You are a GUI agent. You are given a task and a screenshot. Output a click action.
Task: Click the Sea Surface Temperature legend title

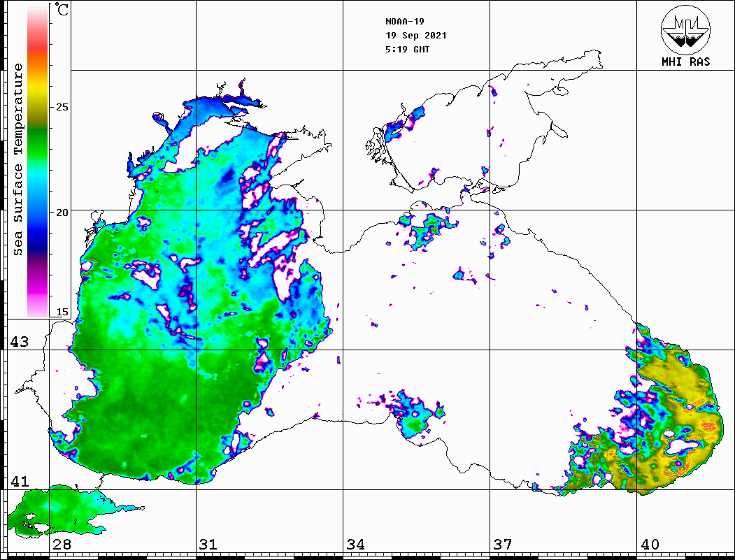[18, 159]
